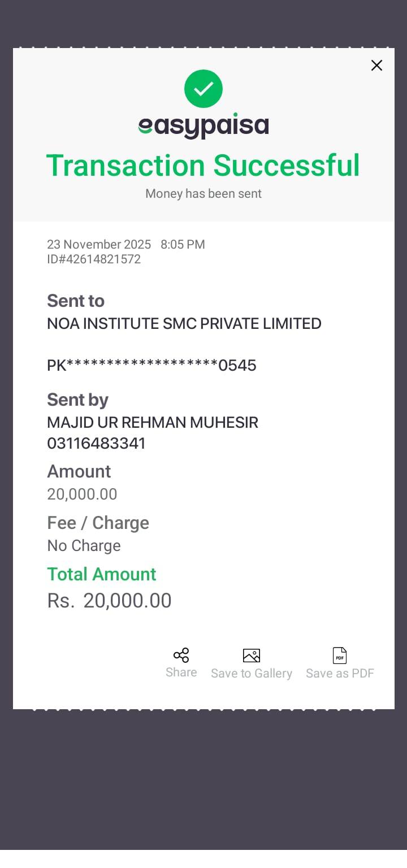Image resolution: width=407 pixels, height=868 pixels.
Task: Select the Rs. 20,000.00 total
Action: coord(109,600)
